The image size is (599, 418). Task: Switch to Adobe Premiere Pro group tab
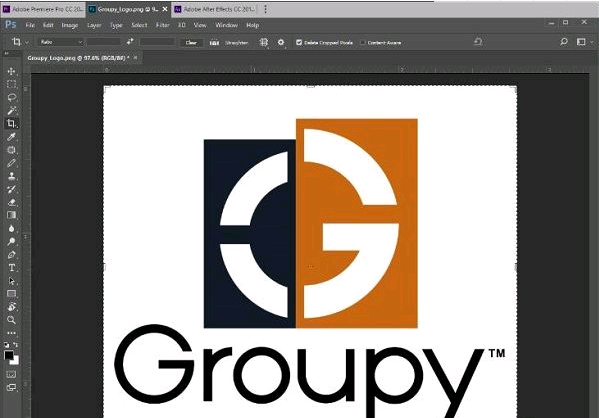pos(43,9)
